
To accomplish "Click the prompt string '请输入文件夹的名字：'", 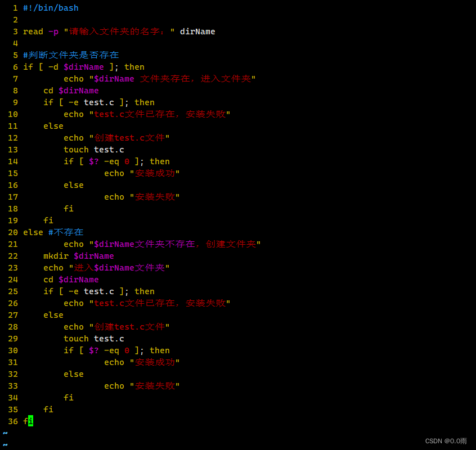I will [x=117, y=31].
